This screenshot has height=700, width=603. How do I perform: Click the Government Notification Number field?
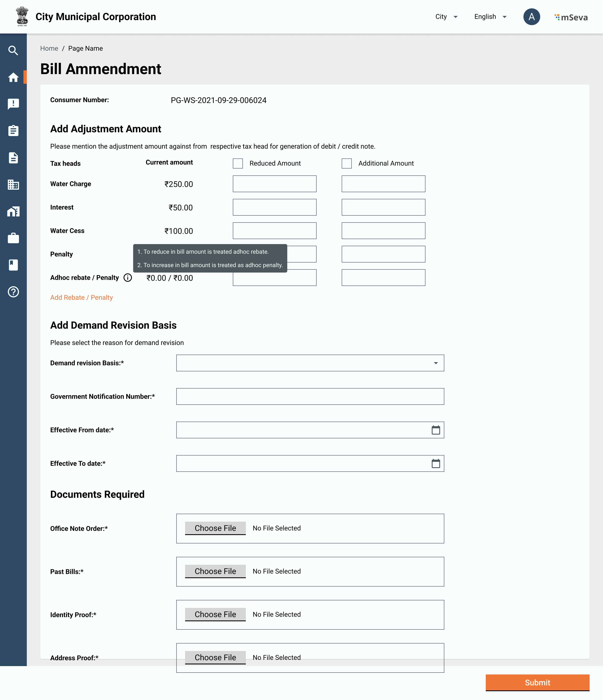(x=310, y=397)
